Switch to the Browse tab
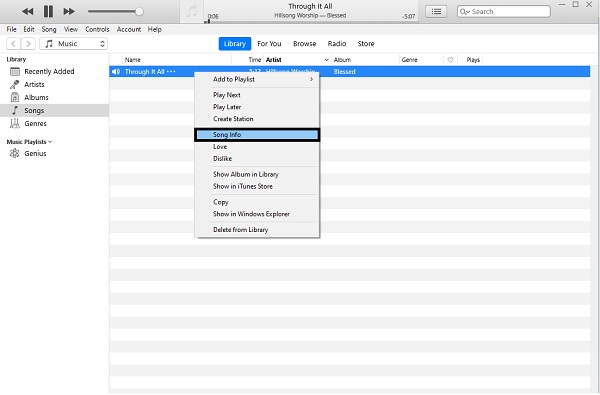Screen dimensions: 600x395 point(305,44)
